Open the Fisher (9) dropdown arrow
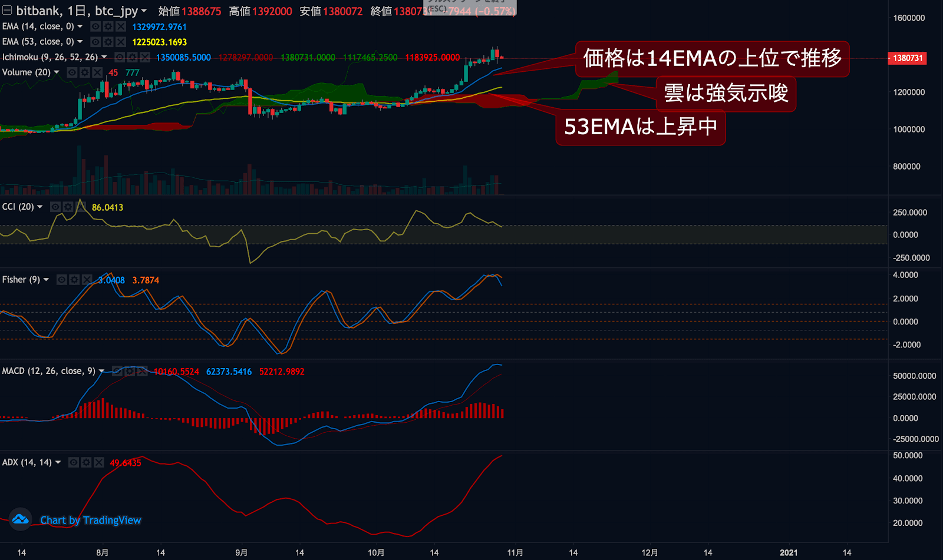 [46, 280]
